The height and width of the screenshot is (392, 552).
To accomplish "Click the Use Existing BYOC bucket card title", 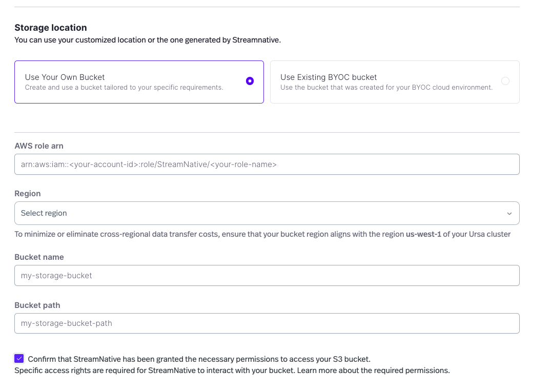I will tap(329, 77).
